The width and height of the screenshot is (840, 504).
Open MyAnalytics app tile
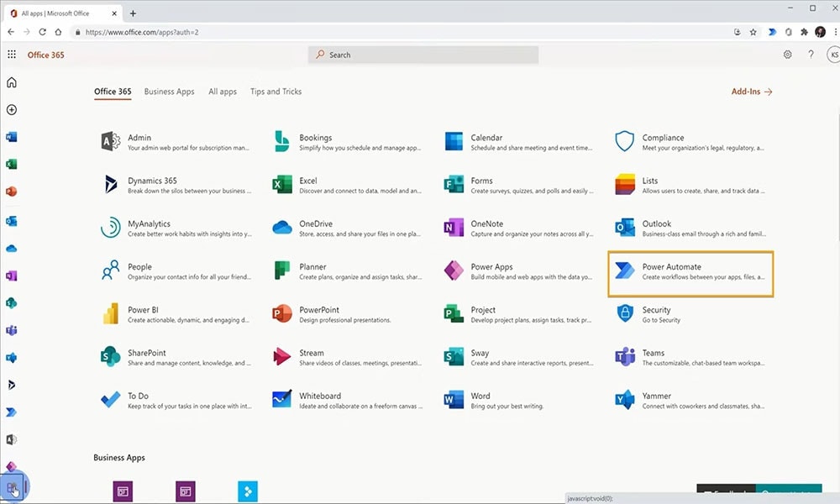(x=176, y=228)
